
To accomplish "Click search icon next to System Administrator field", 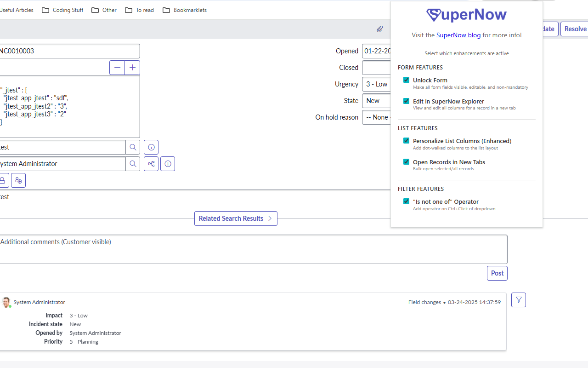I will coord(133,164).
